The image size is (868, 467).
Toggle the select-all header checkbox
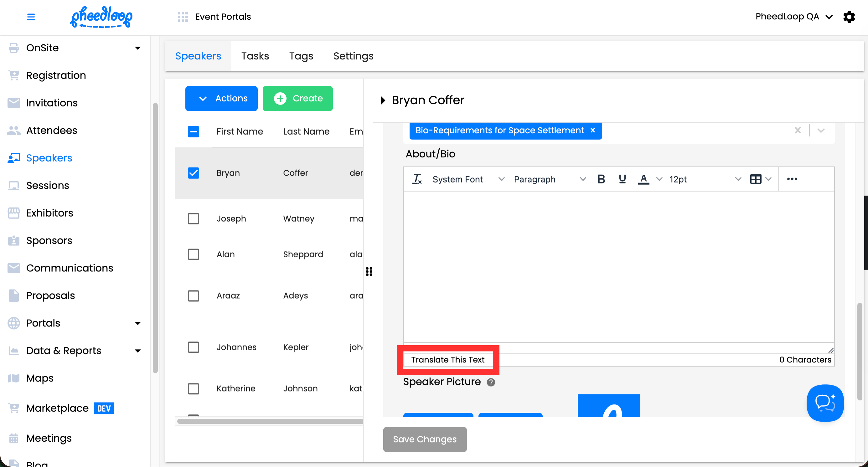pos(194,132)
